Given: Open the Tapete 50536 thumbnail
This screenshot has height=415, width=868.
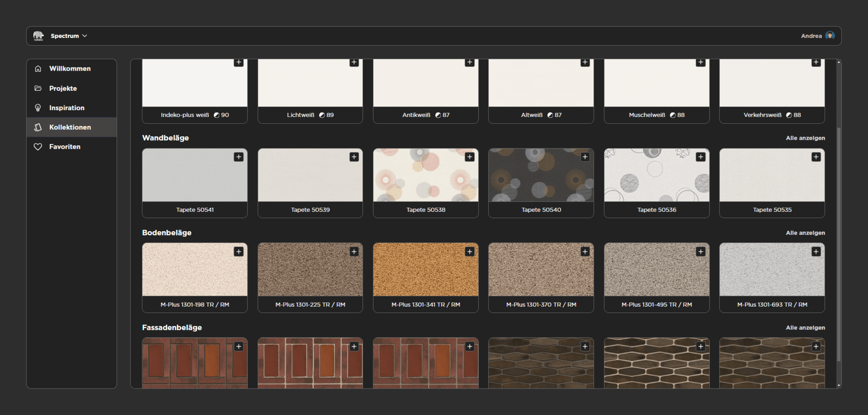Looking at the screenshot, I should pyautogui.click(x=656, y=176).
